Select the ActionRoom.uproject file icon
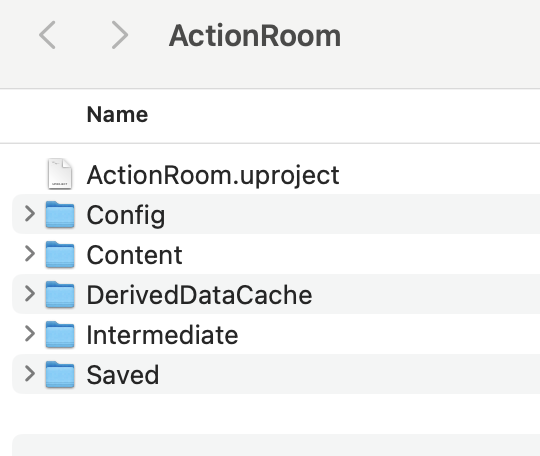The image size is (540, 456). [x=60, y=174]
